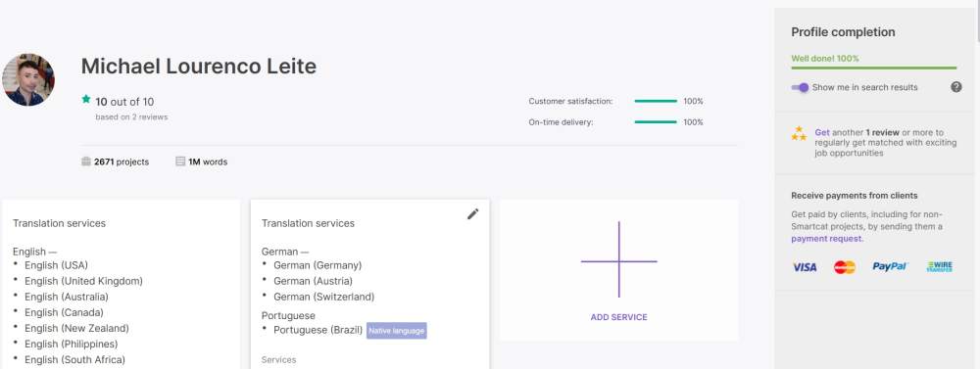Click Well done! 100% text
The width and height of the screenshot is (980, 369).
(x=825, y=59)
